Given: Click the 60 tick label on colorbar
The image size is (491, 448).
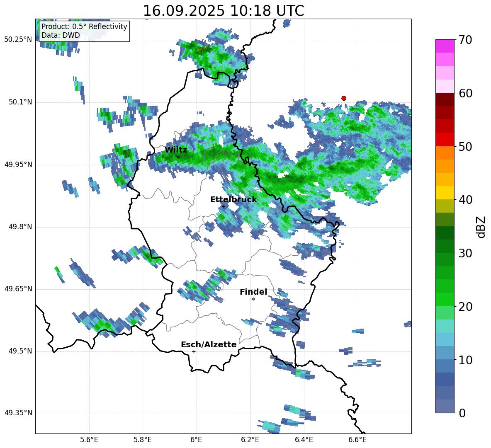Looking at the screenshot, I should click(x=465, y=93).
